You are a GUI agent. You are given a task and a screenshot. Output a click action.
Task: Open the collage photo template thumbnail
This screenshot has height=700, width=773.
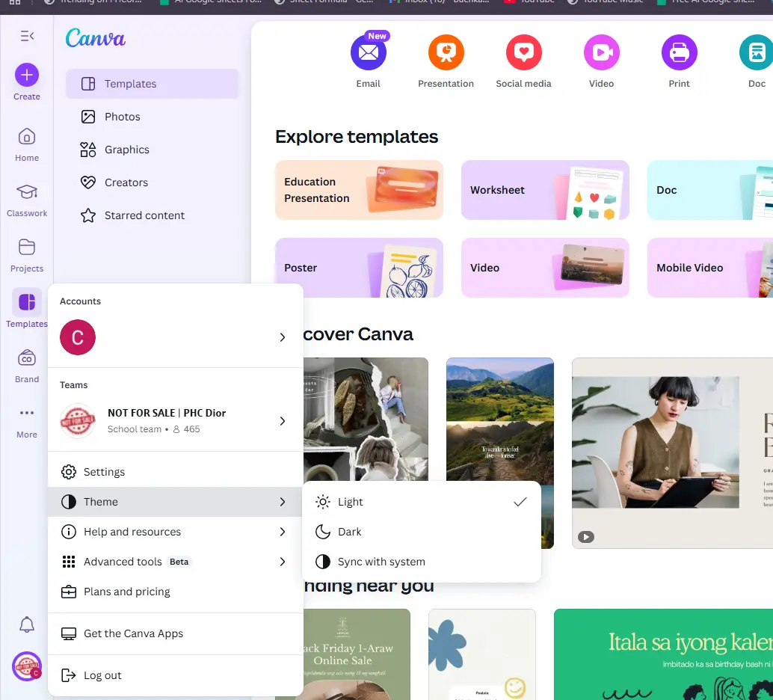click(366, 420)
